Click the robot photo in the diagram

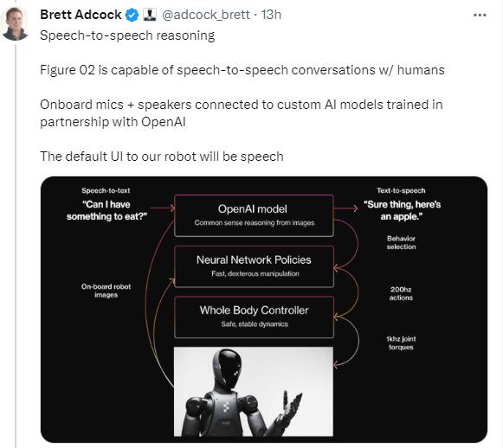point(254,391)
